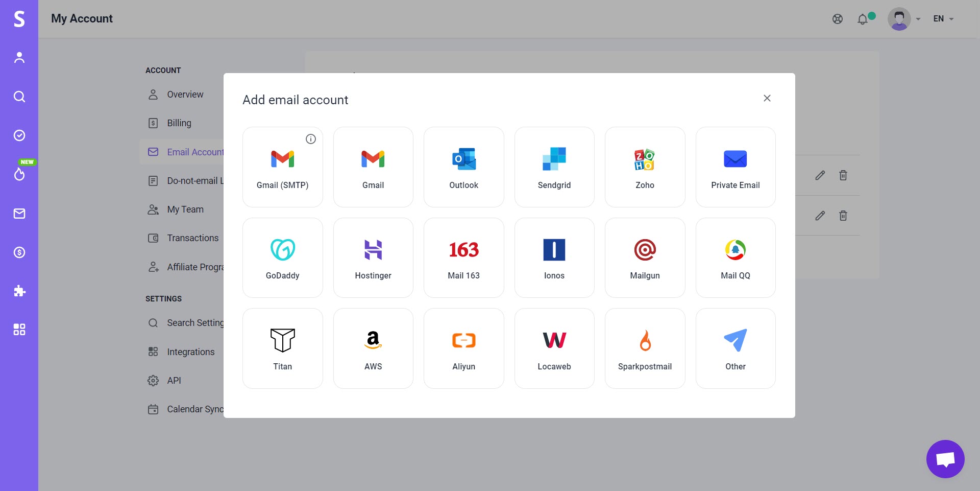Choose Titan email provider
The image size is (980, 491).
[x=283, y=348]
